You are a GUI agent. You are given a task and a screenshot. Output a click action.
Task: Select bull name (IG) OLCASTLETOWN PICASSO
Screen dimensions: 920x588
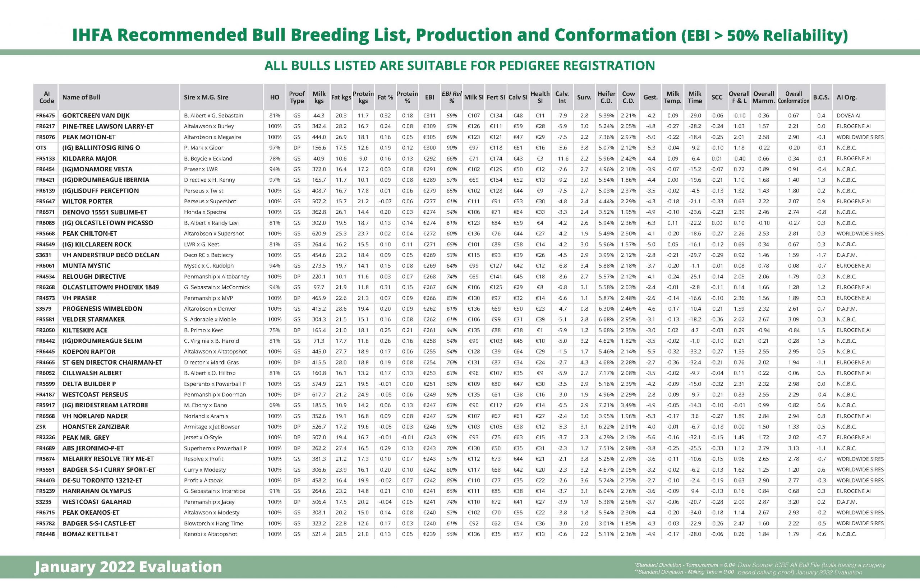click(x=108, y=223)
